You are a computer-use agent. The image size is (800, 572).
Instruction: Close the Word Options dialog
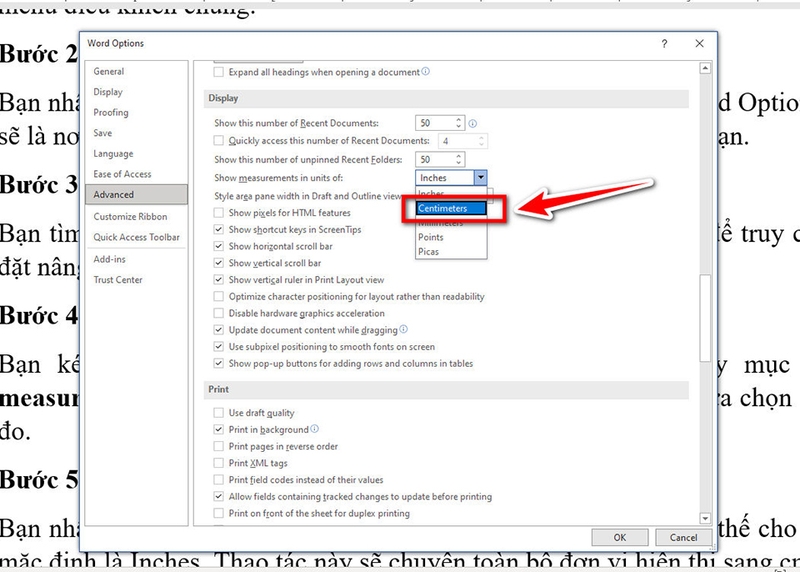pyautogui.click(x=699, y=44)
